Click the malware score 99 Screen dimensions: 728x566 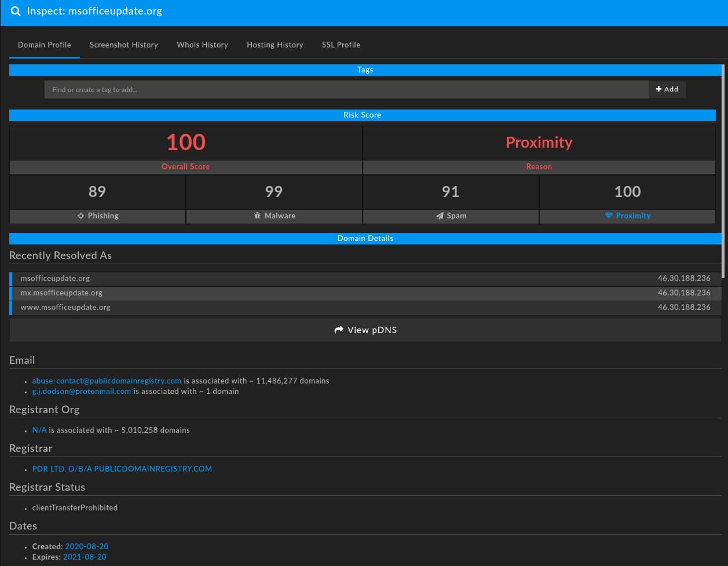(x=274, y=192)
